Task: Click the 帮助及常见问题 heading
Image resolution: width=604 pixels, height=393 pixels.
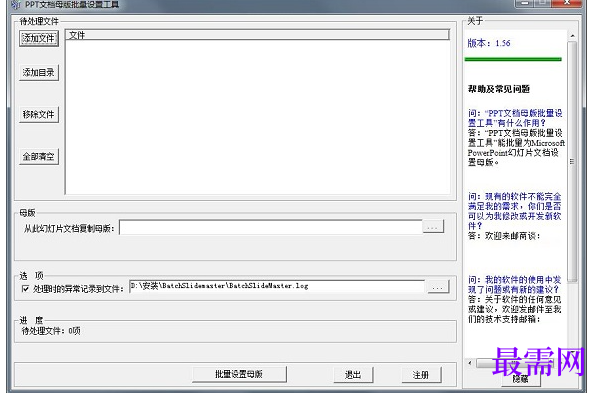Action: (x=499, y=89)
